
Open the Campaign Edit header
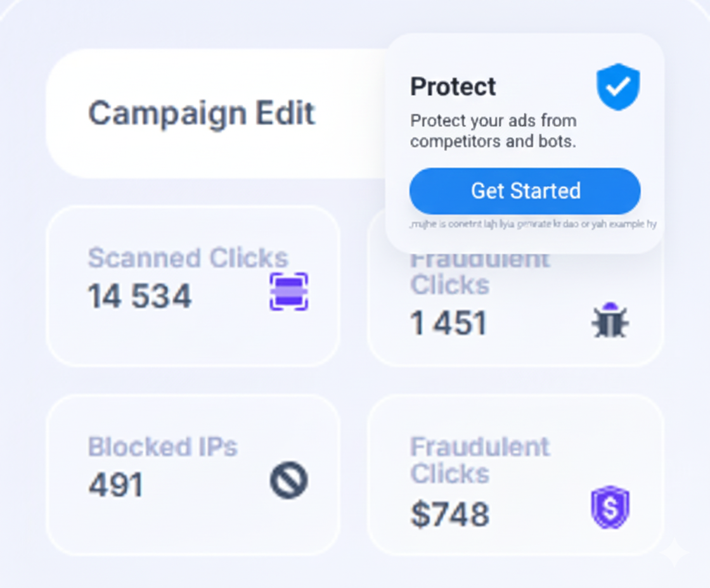click(202, 113)
